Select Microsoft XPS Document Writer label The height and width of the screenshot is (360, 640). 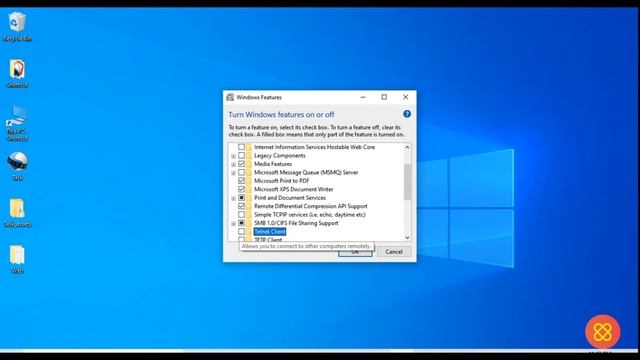point(293,189)
